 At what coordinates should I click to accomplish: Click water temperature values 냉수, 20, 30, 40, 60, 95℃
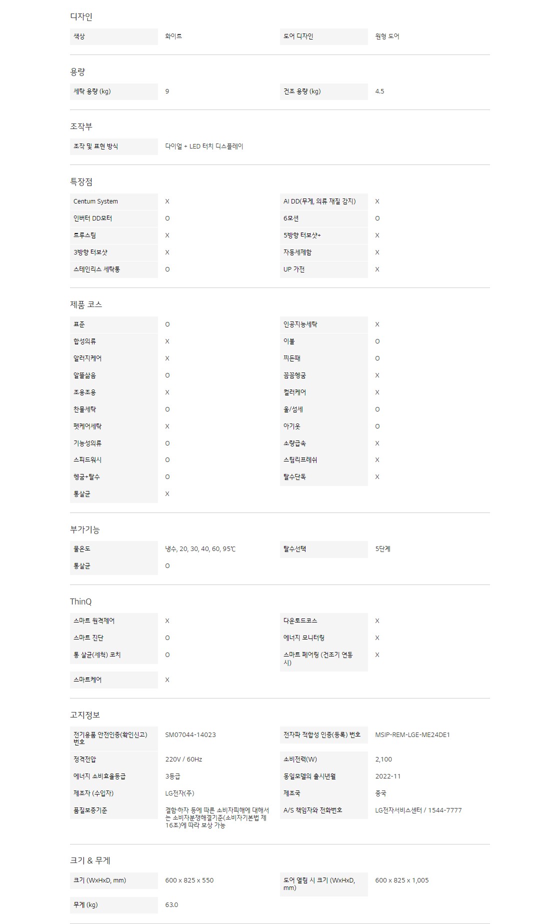pyautogui.click(x=200, y=549)
